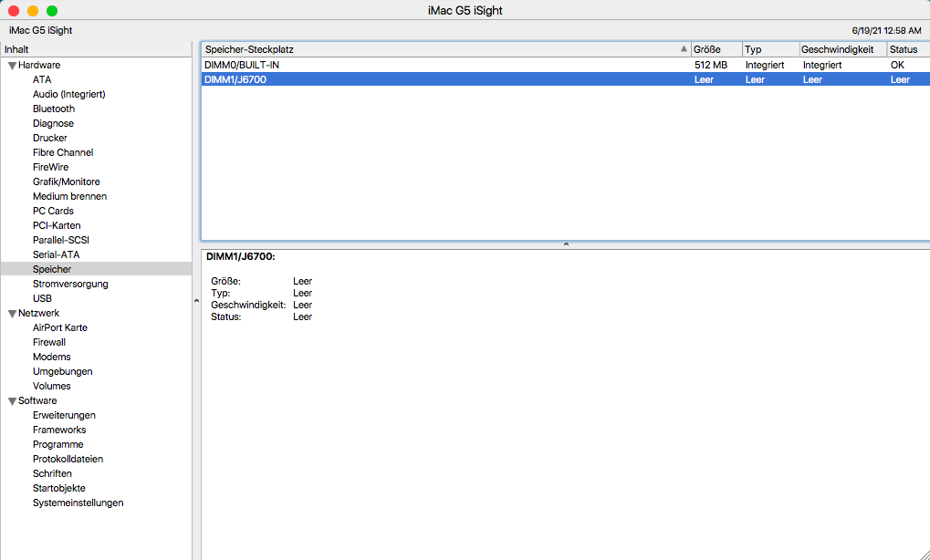Open the FireWire section

[50, 167]
